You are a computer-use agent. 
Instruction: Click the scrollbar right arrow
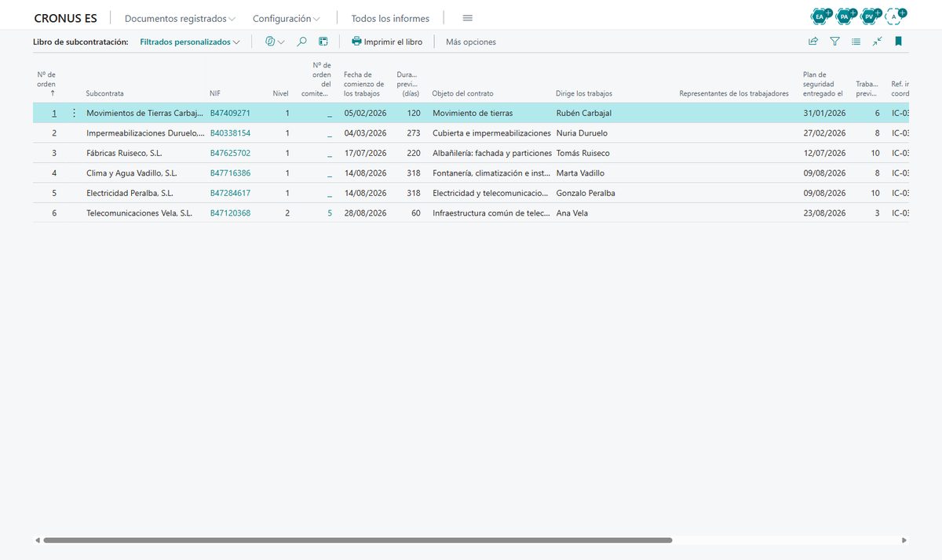pos(904,540)
